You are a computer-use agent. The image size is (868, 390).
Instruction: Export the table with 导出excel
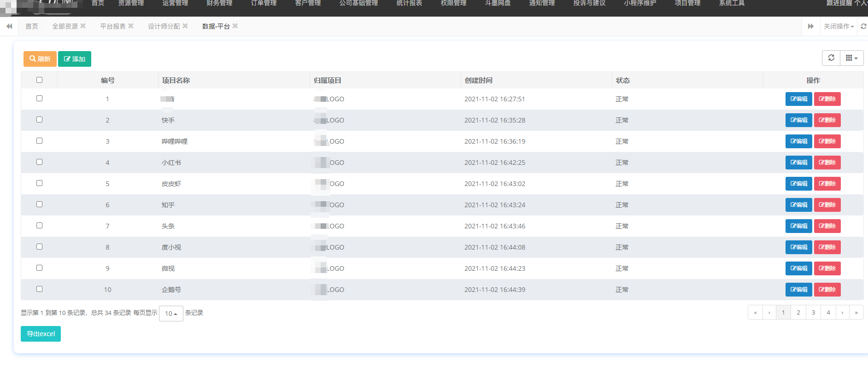(x=41, y=334)
